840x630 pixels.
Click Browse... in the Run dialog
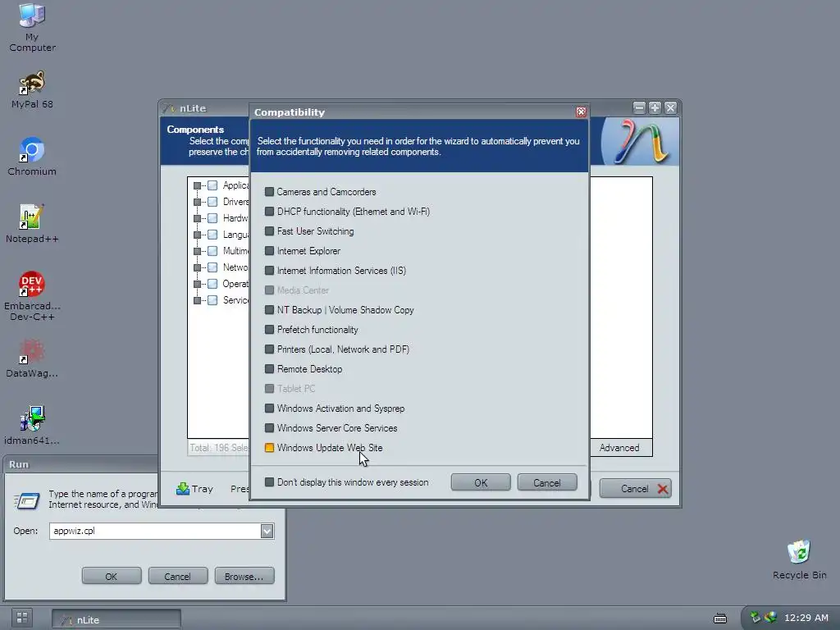[x=244, y=577]
